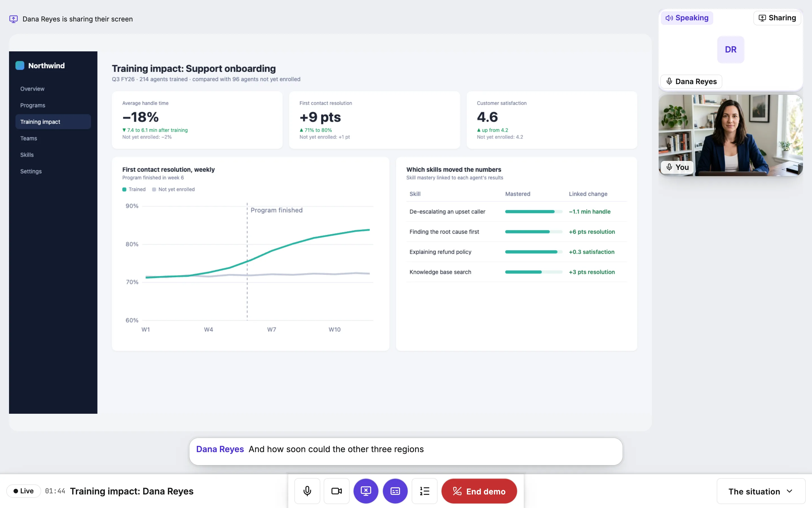The image size is (812, 508).
Task: Select your own video thumbnail
Action: tap(731, 135)
